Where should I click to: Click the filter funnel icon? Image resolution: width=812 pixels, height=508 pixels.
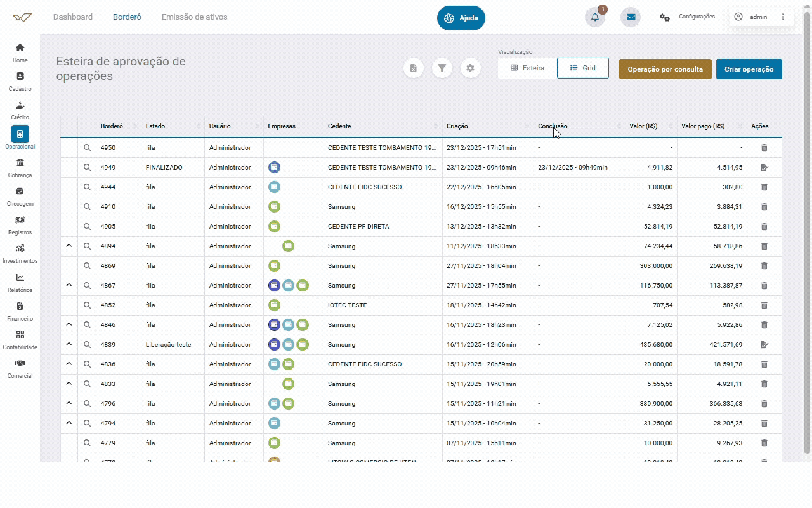(442, 69)
